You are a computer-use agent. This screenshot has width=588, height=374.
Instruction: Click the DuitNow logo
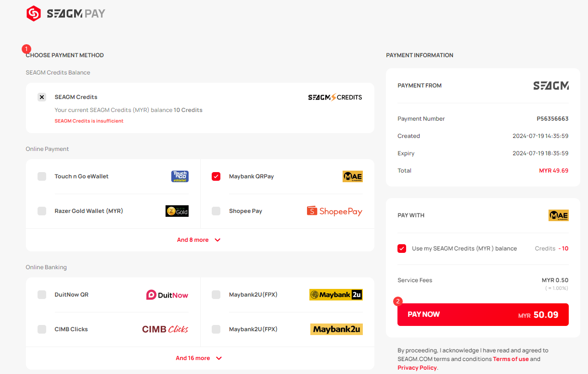167,295
